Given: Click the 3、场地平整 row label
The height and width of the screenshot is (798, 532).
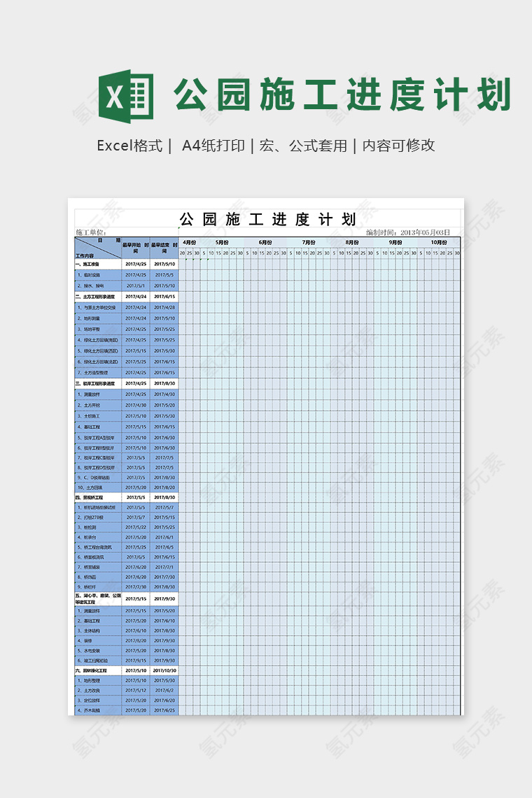Looking at the screenshot, I should click(x=89, y=329).
